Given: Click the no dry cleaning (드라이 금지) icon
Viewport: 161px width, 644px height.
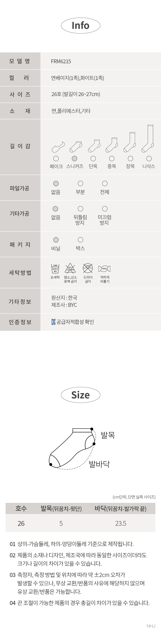Looking at the screenshot, I should point(88,268).
